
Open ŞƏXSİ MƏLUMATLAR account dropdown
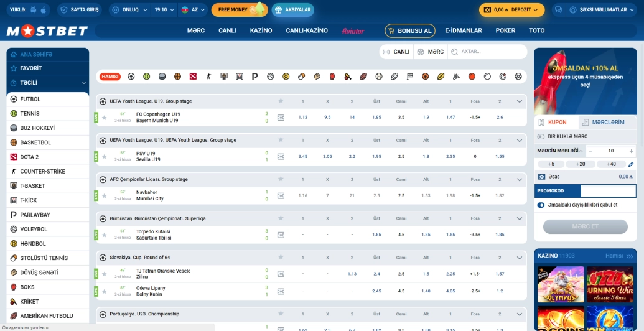tap(602, 10)
